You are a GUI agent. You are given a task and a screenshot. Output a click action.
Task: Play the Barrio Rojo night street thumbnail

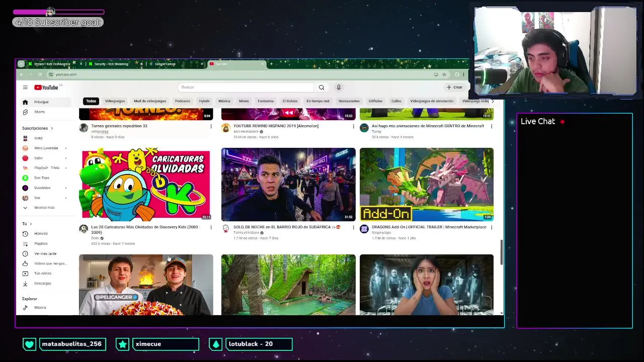[x=288, y=185]
